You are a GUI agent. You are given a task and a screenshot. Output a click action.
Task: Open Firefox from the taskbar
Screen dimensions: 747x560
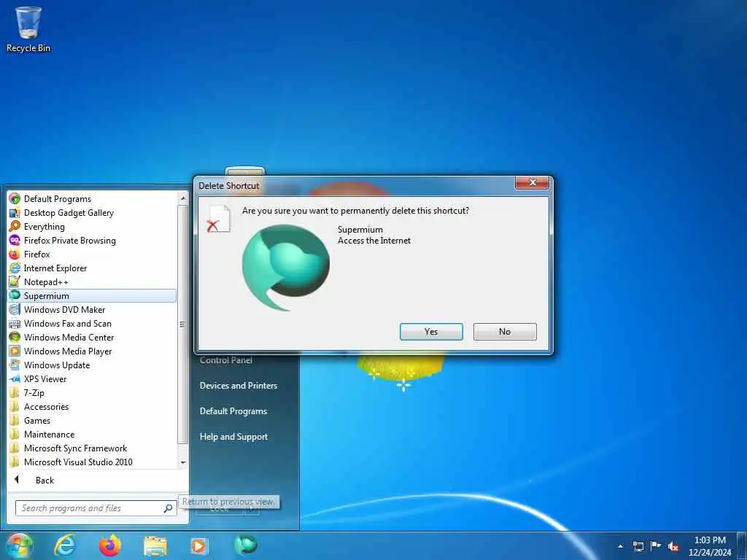(110, 545)
